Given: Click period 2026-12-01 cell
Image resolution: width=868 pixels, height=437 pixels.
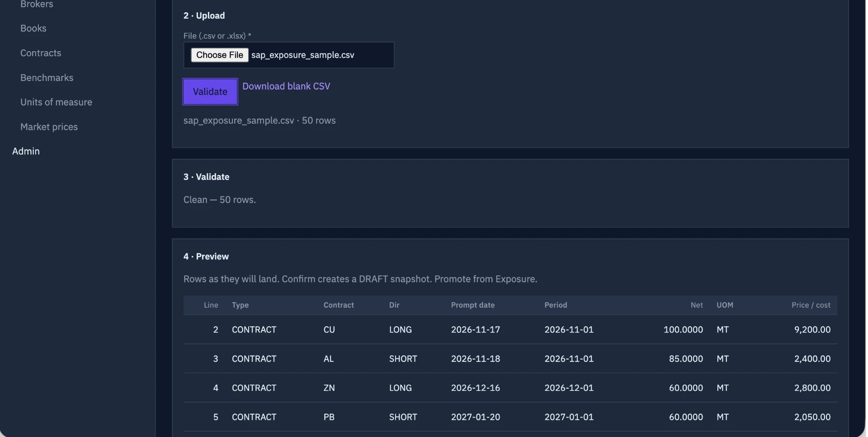Looking at the screenshot, I should [569, 388].
